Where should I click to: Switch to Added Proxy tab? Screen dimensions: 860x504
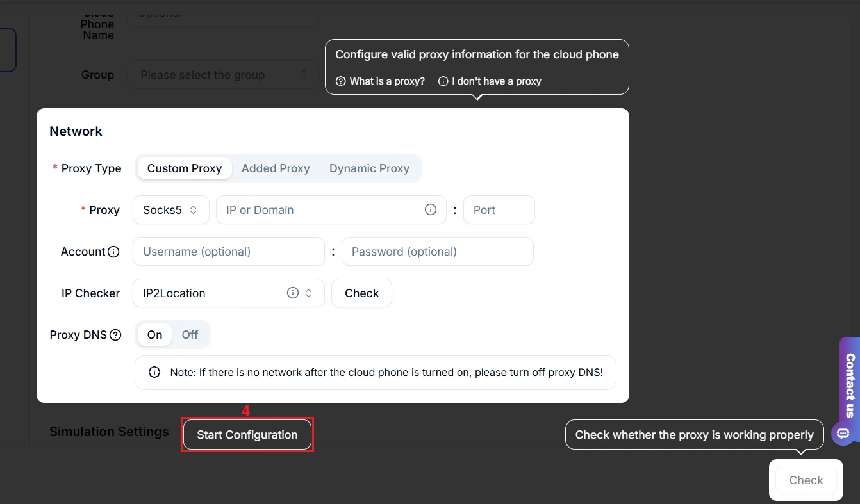tap(276, 168)
